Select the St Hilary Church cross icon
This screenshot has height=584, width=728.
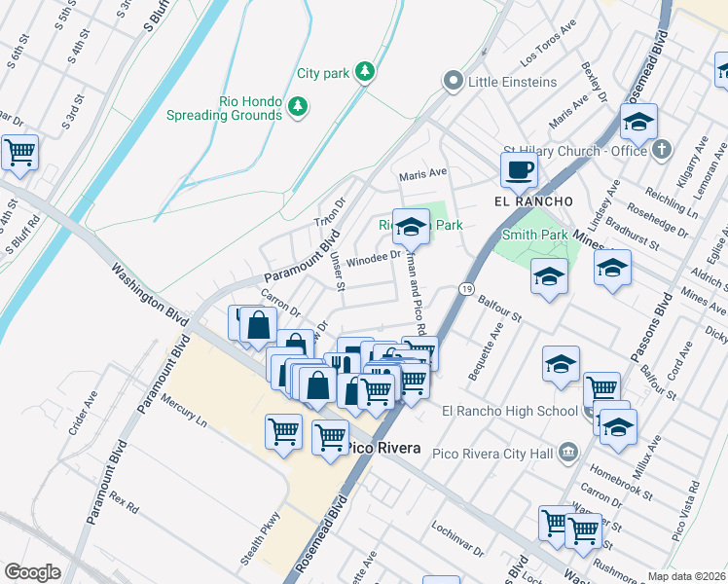point(661,150)
